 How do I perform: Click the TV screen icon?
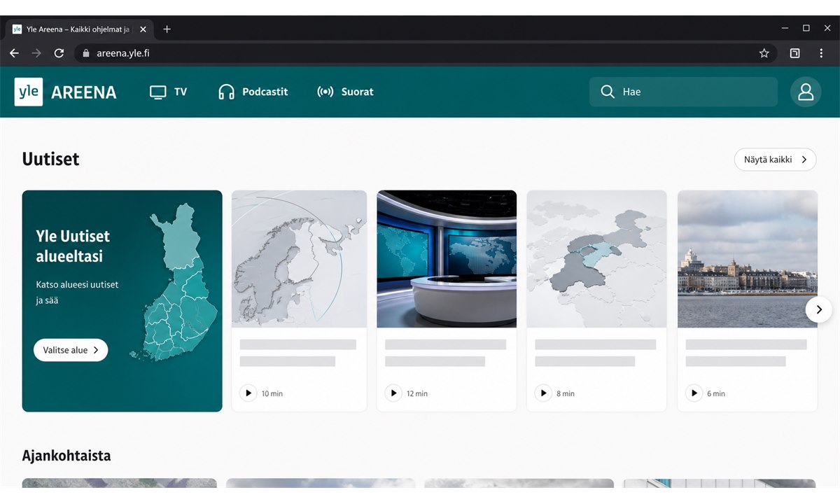point(158,92)
